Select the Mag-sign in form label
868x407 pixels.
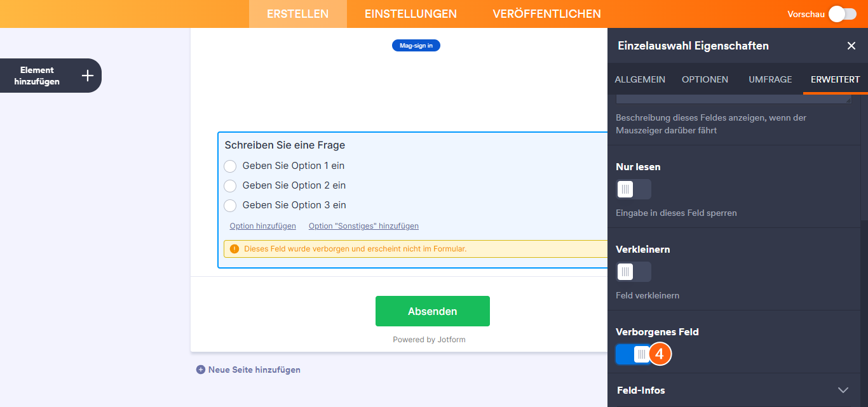[416, 45]
